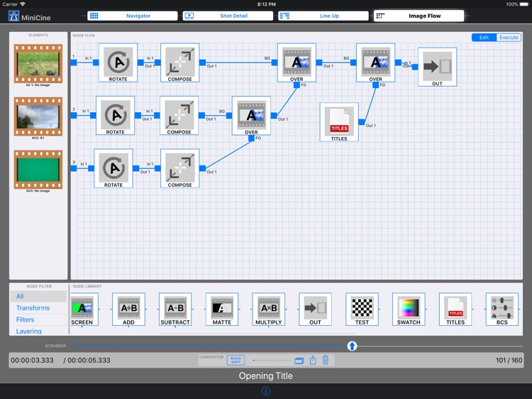Click the FG port of the middle OVER node
The width and height of the screenshot is (532, 399).
[251, 138]
